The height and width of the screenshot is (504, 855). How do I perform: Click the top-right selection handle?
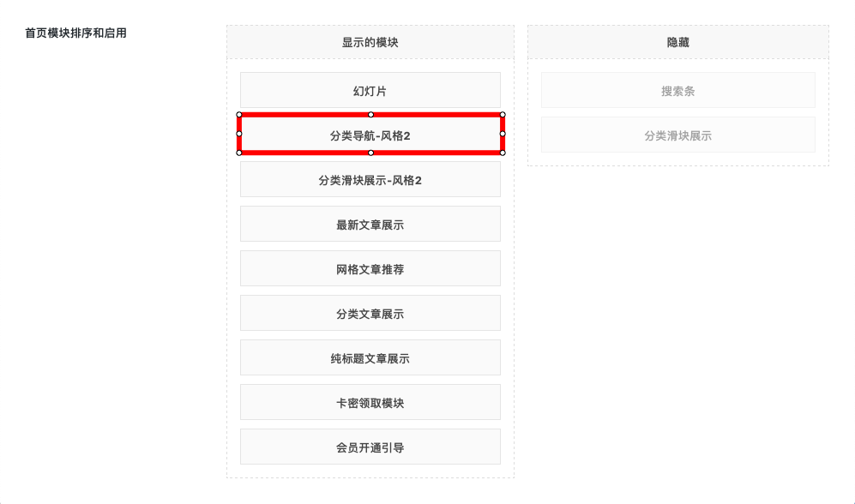[x=503, y=114]
